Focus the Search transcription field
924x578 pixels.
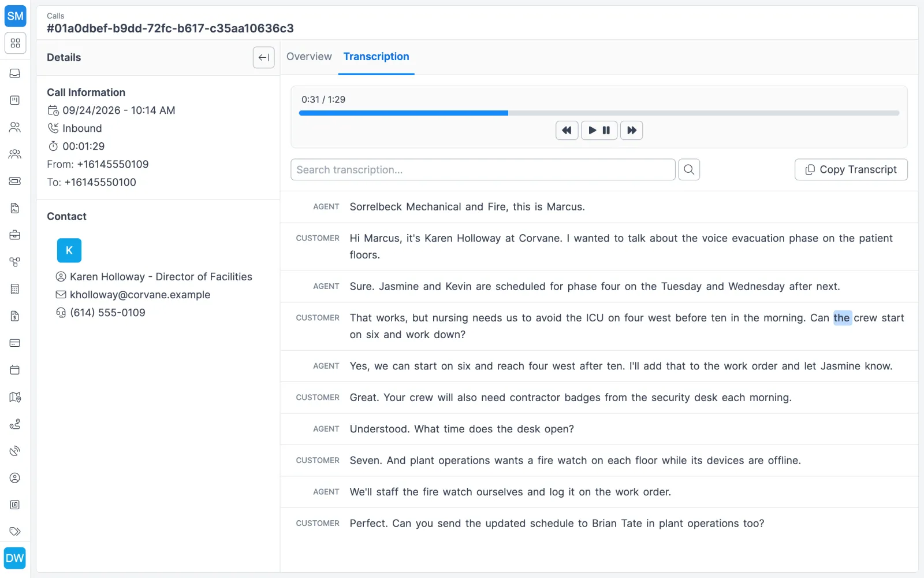pyautogui.click(x=483, y=169)
